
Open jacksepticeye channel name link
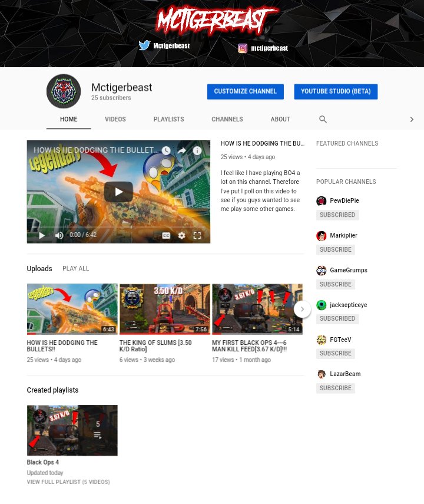pyautogui.click(x=348, y=305)
